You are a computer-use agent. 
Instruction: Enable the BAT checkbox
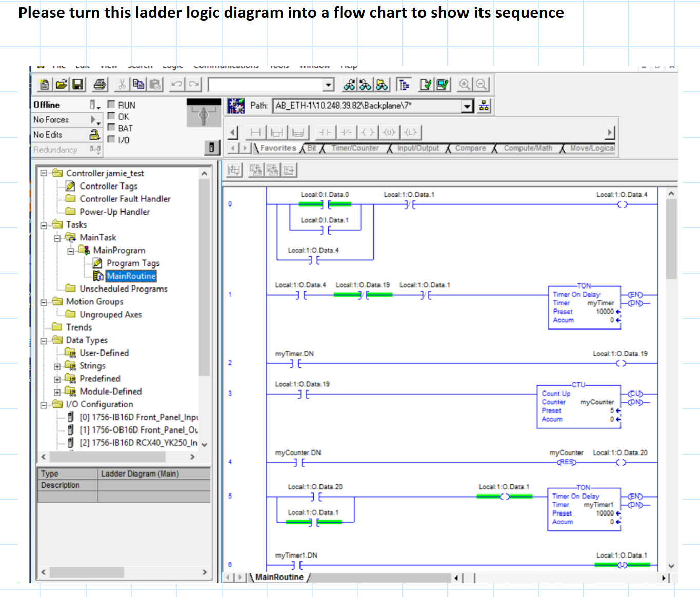tap(111, 128)
